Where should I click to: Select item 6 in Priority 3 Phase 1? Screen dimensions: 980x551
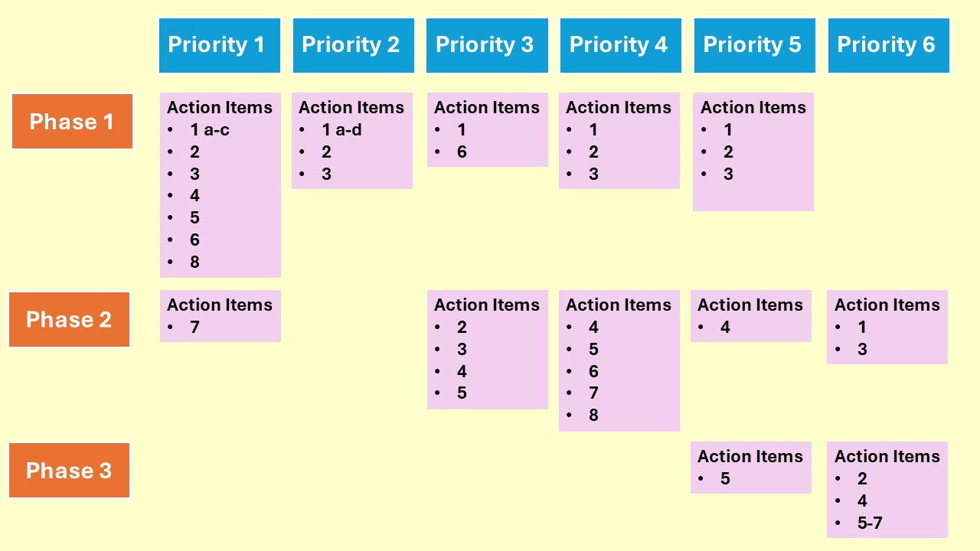click(x=462, y=152)
